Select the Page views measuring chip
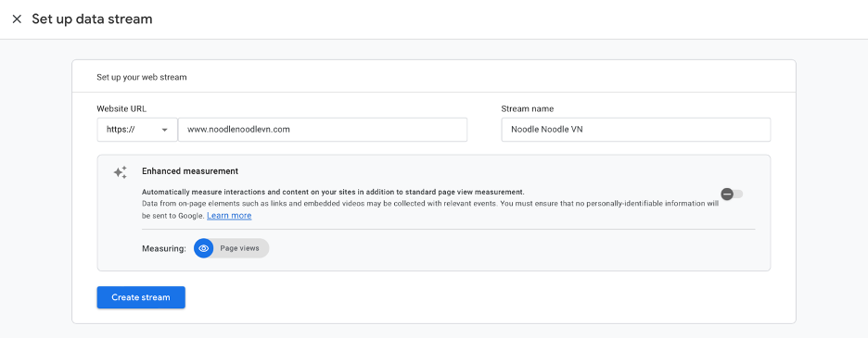This screenshot has height=339, width=868. click(232, 248)
